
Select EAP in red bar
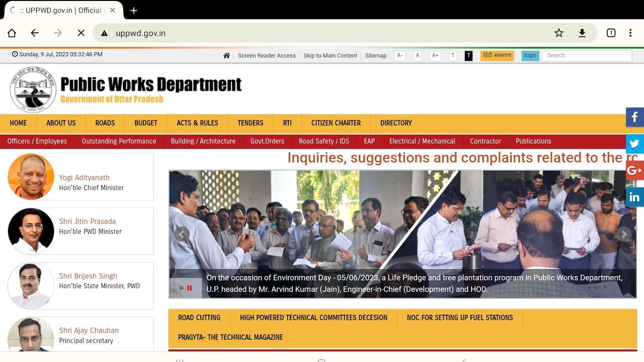369,141
